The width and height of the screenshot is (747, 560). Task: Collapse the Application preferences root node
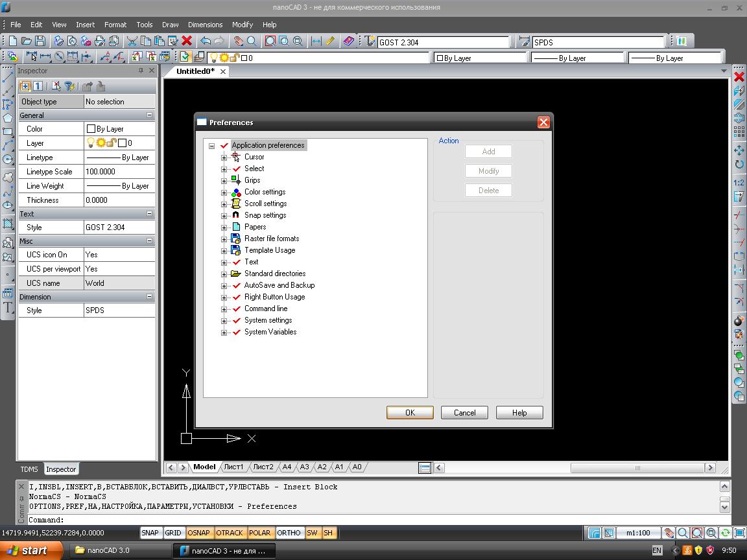tap(211, 146)
